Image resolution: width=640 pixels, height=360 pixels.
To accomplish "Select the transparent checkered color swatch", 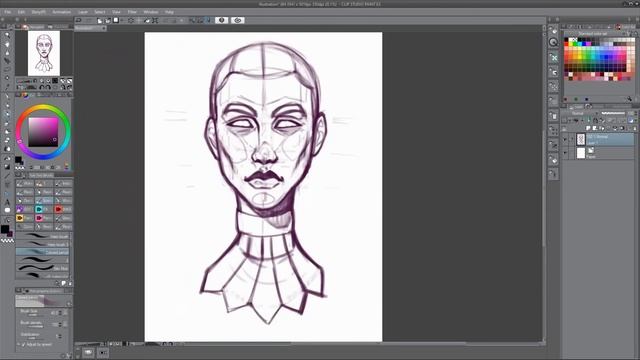I will (x=7, y=241).
